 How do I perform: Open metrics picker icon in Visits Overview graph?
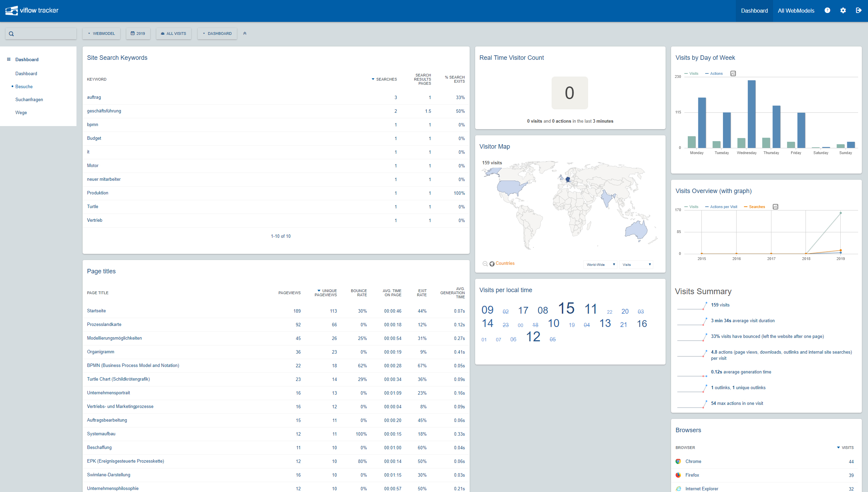[x=775, y=207]
